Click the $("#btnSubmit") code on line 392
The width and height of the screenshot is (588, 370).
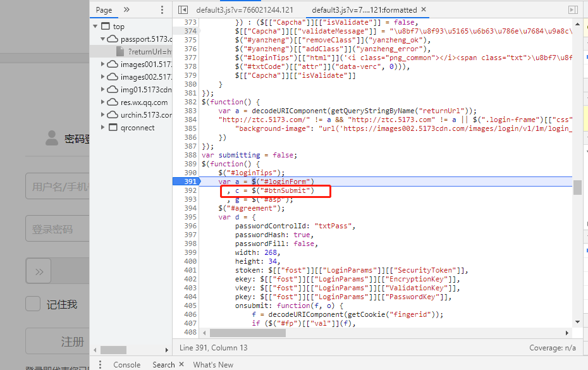[283, 190]
